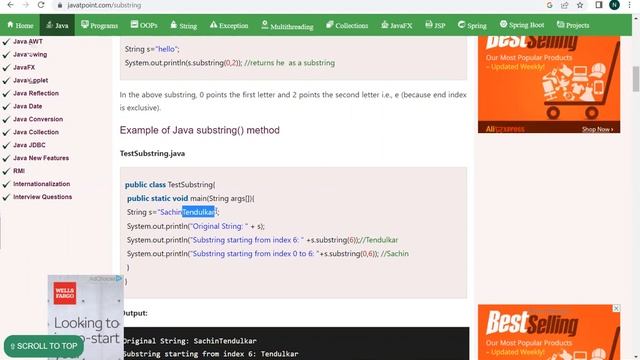The width and height of the screenshot is (640, 360).
Task: Click the heading Example of Java substring() method
Action: click(x=200, y=130)
